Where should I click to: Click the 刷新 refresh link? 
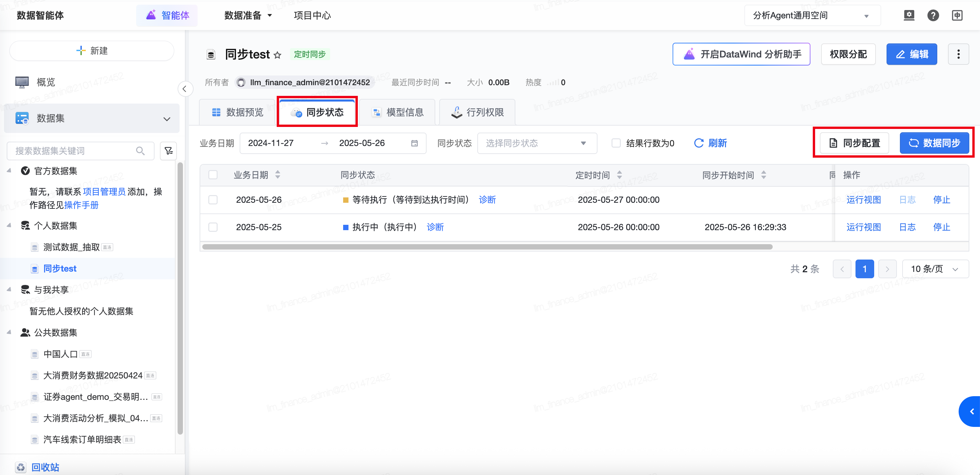(710, 144)
